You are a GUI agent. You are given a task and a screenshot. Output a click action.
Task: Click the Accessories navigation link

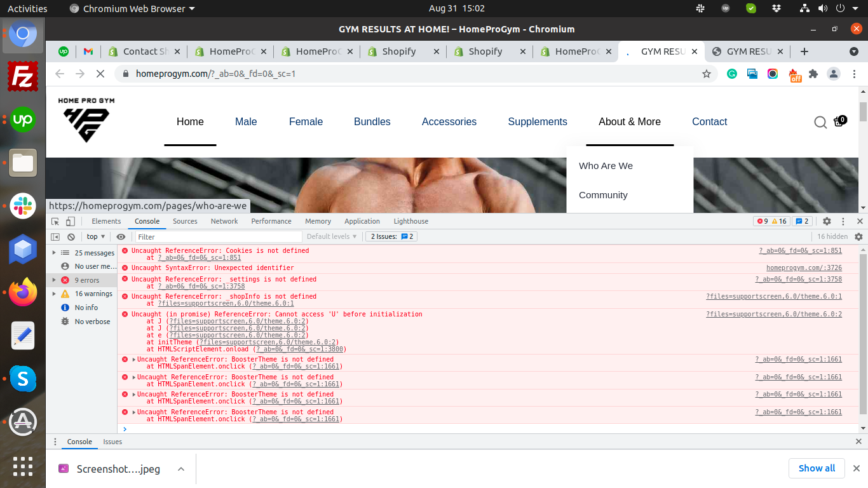pos(449,122)
